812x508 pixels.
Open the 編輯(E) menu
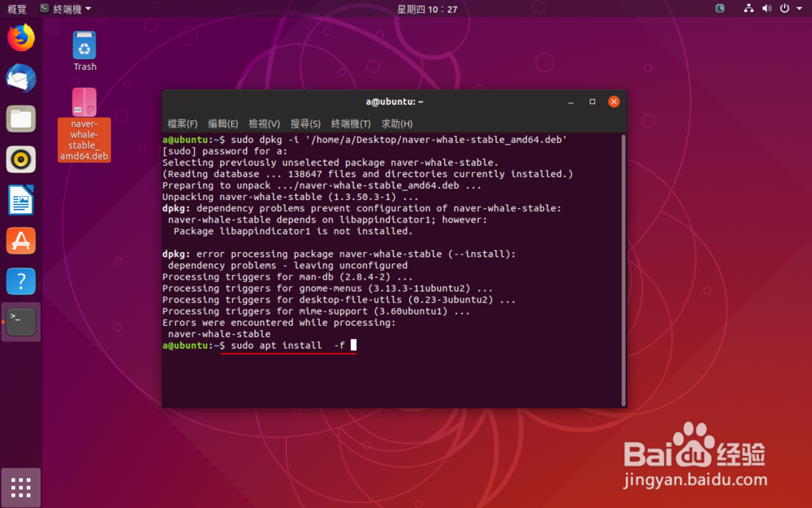[x=222, y=124]
